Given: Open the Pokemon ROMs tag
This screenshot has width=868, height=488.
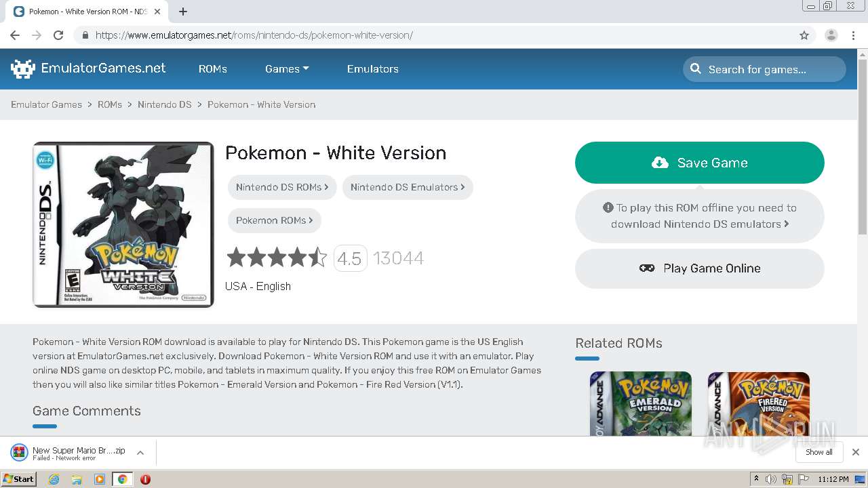Looking at the screenshot, I should (275, 220).
